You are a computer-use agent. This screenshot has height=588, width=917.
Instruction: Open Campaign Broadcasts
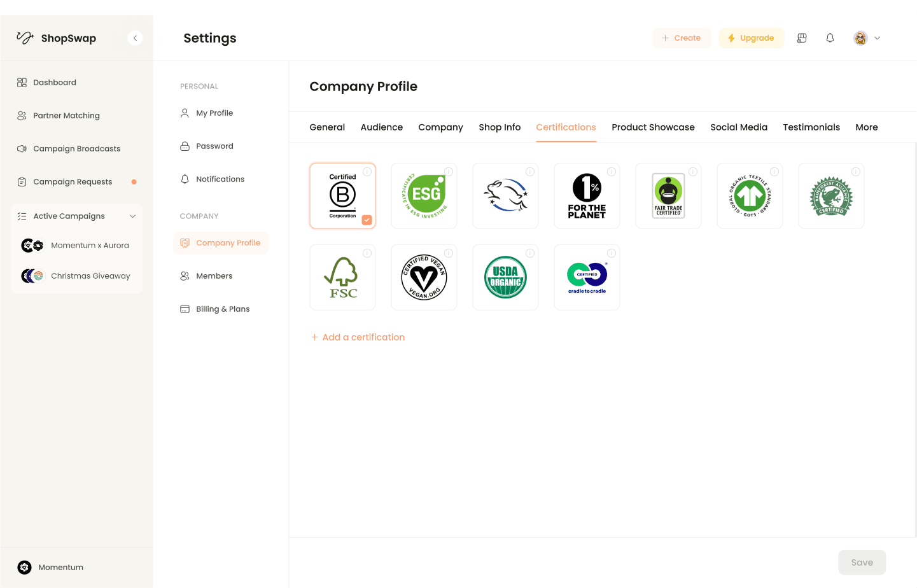point(76,148)
